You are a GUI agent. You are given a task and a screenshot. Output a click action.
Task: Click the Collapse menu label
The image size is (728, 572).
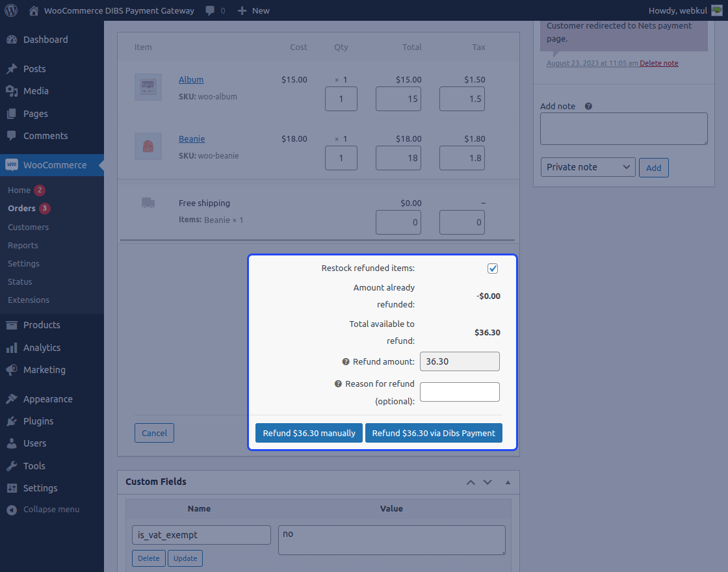[51, 510]
